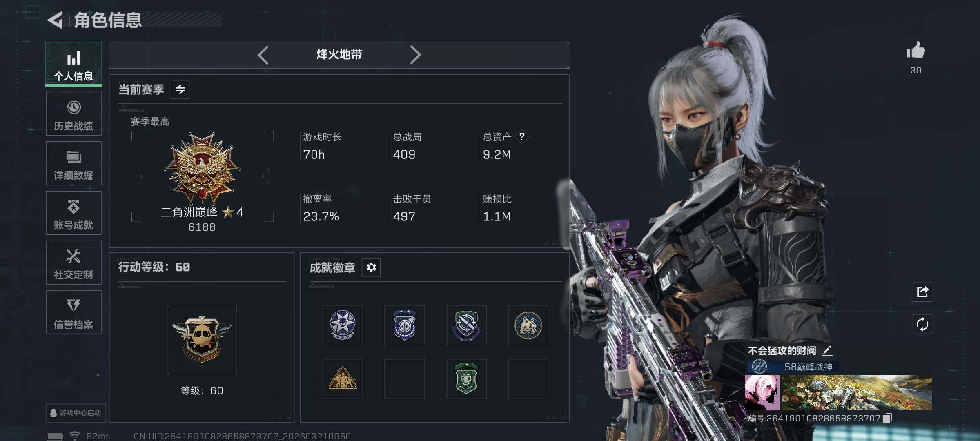Open the 历史战绩 tab
The height and width of the screenshot is (441, 980).
click(73, 114)
